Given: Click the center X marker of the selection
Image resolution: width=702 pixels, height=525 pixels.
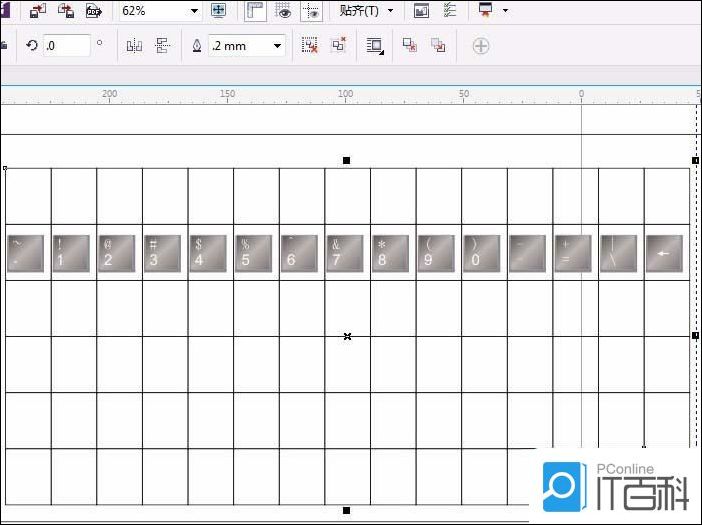Looking at the screenshot, I should coord(347,337).
